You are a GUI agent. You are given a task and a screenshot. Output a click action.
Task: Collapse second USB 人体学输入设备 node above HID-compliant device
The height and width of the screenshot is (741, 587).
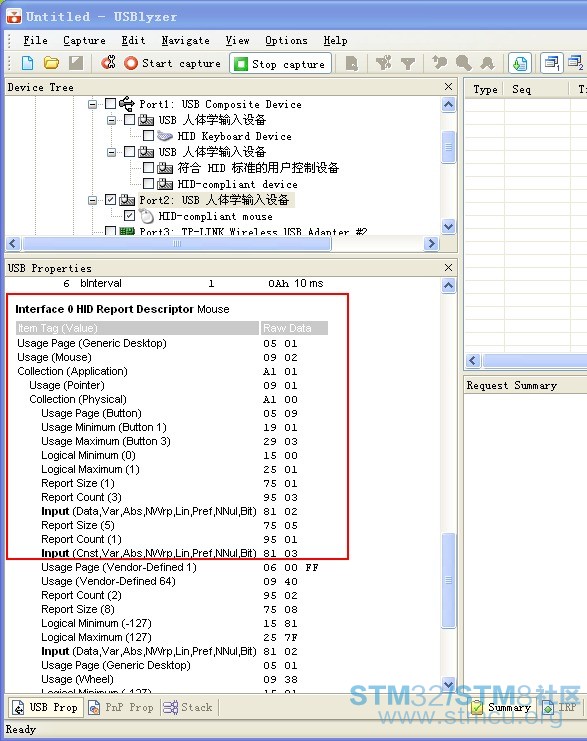tap(112, 152)
